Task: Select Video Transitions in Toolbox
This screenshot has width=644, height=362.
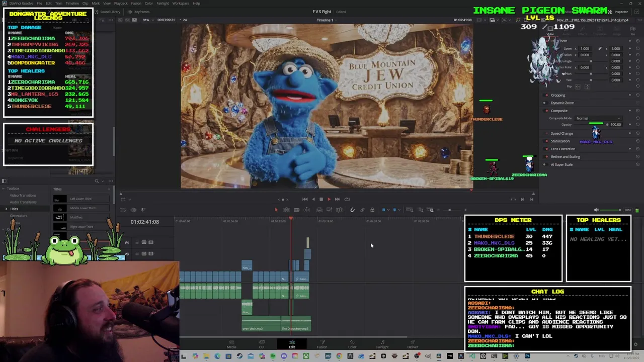Action: tap(23, 195)
